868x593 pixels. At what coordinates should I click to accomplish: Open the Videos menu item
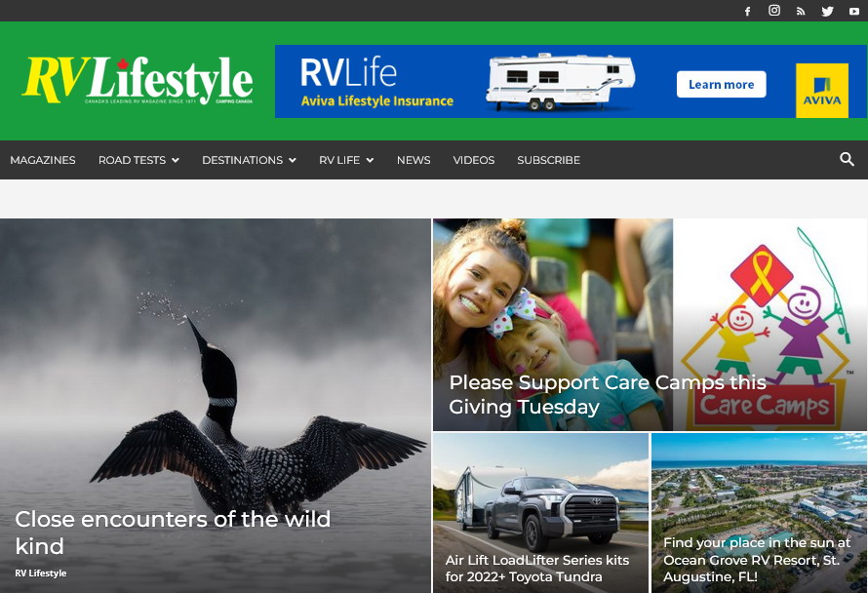[473, 160]
